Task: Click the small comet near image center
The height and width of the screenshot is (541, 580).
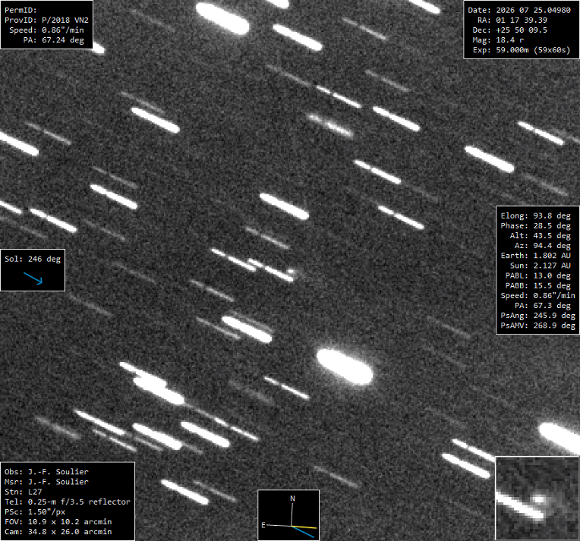Action: (x=291, y=272)
